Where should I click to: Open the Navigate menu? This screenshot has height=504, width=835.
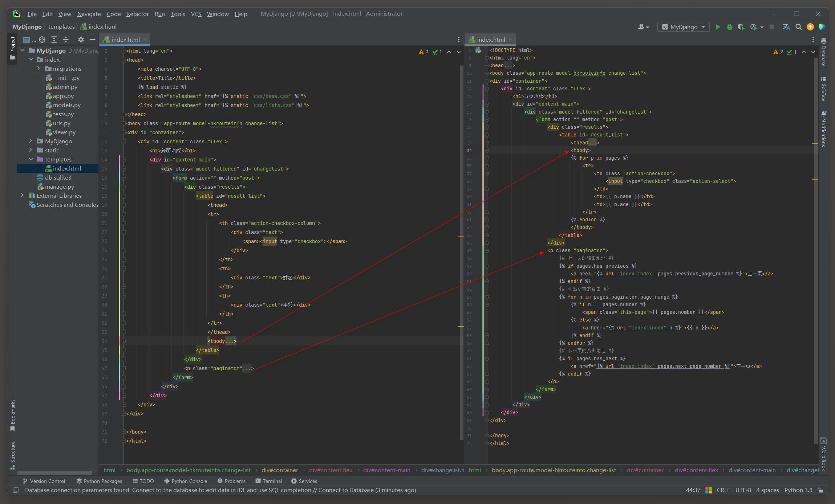89,14
